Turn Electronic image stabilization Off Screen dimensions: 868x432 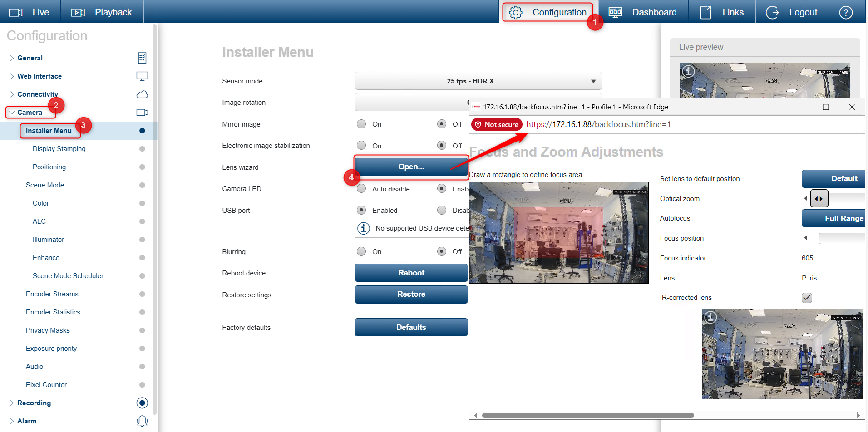(x=442, y=145)
